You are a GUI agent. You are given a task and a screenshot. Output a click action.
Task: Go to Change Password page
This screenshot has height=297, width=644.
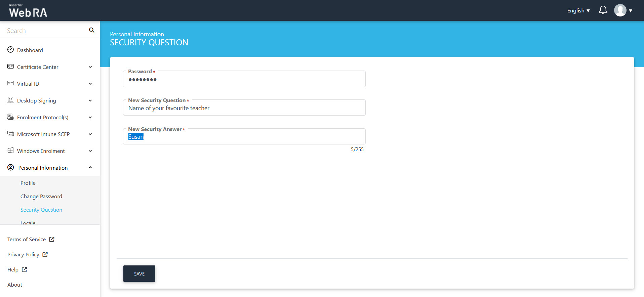41,196
